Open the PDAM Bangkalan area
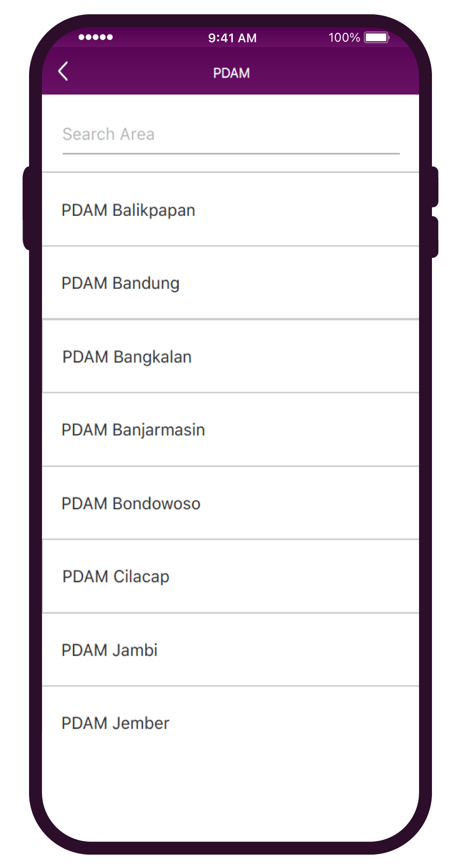Image resolution: width=461 pixels, height=868 pixels. [230, 357]
